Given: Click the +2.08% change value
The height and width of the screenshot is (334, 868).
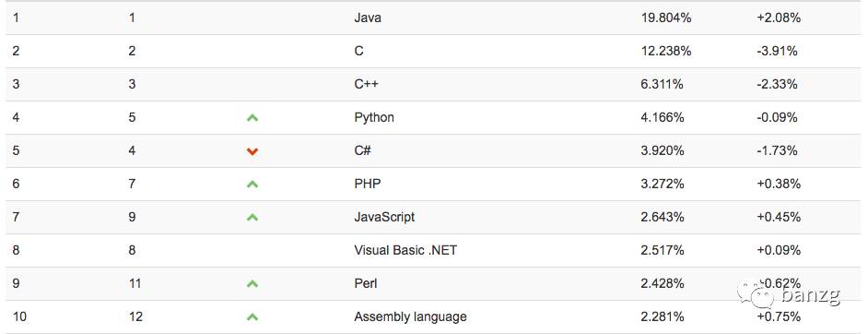Looking at the screenshot, I should point(779,18).
